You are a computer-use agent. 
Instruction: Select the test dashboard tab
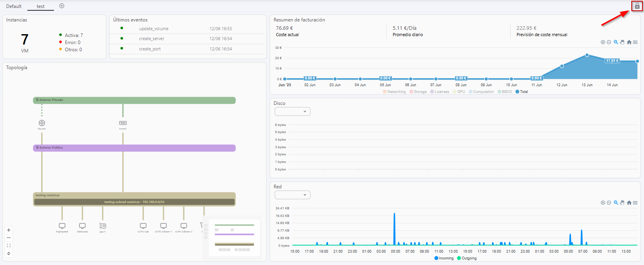40,6
